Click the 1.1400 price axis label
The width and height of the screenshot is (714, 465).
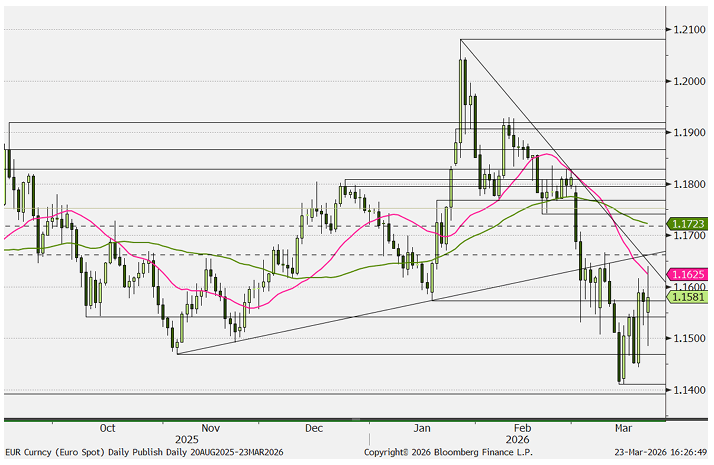pyautogui.click(x=690, y=390)
